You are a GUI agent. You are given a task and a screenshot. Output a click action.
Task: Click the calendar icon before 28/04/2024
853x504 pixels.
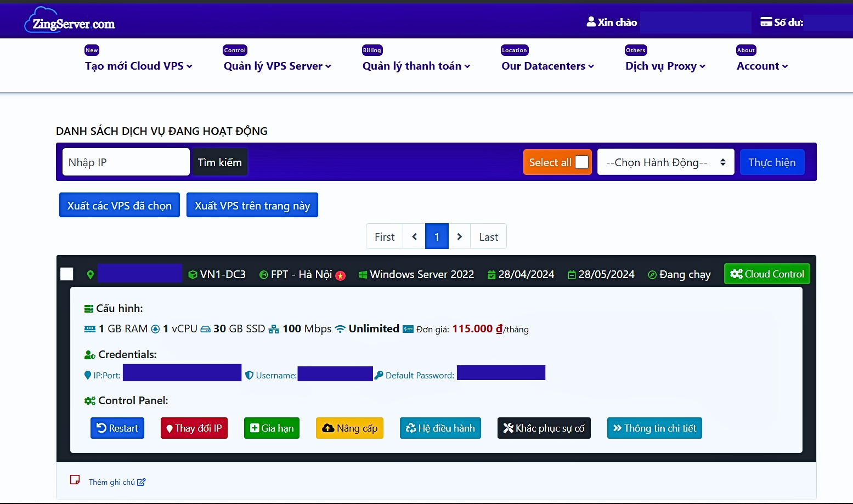pos(492,275)
